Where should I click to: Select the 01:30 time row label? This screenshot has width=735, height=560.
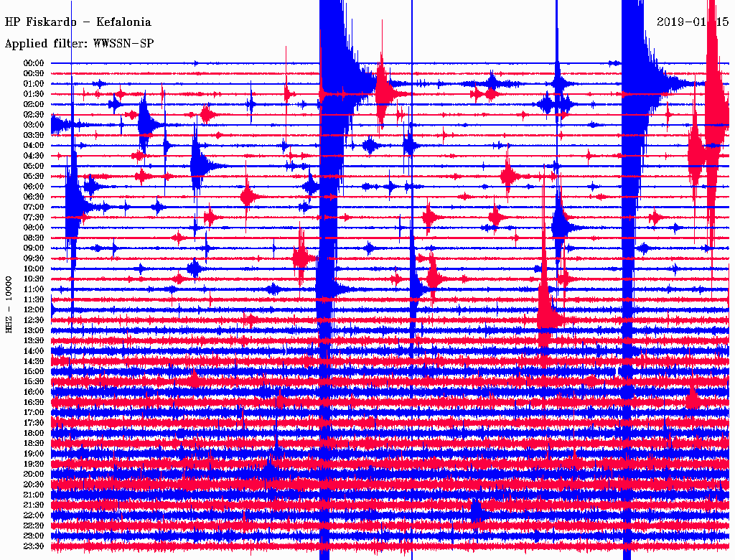(x=34, y=94)
